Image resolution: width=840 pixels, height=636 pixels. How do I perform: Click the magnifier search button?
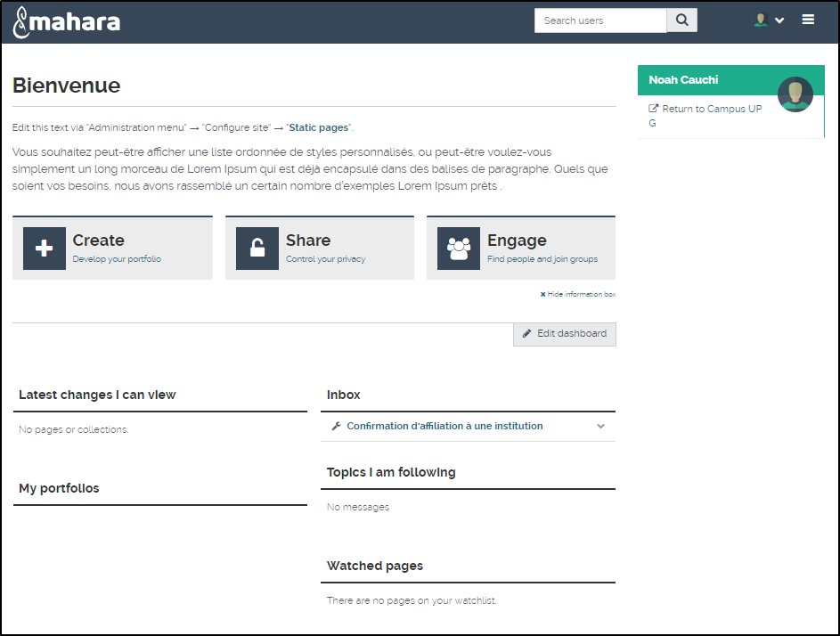click(681, 20)
